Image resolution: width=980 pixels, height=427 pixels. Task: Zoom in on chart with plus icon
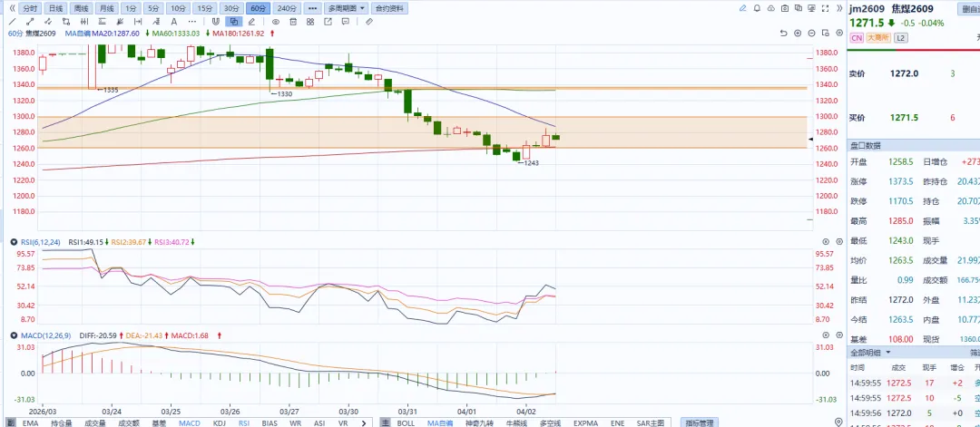(x=798, y=33)
